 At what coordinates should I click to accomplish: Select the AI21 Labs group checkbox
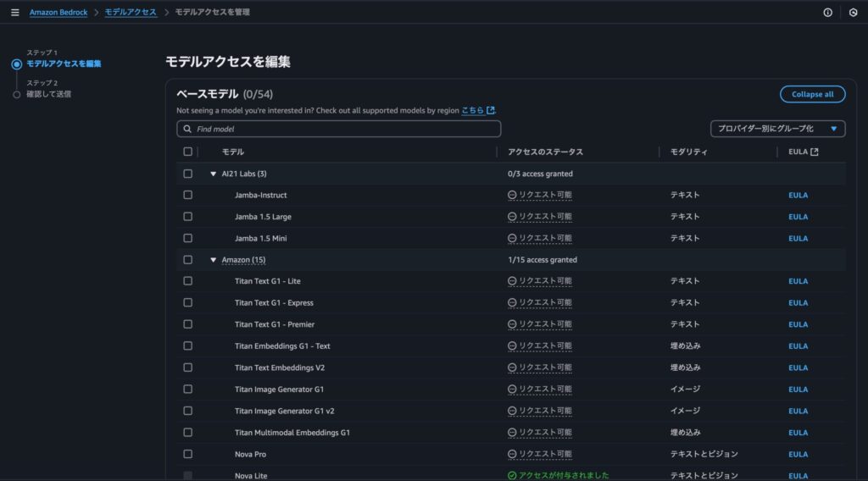188,174
